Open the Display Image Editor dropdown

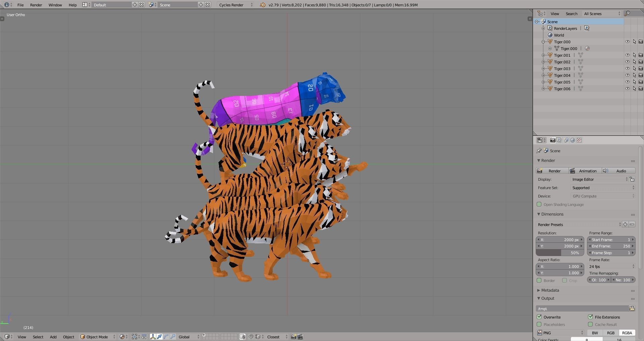click(x=599, y=179)
